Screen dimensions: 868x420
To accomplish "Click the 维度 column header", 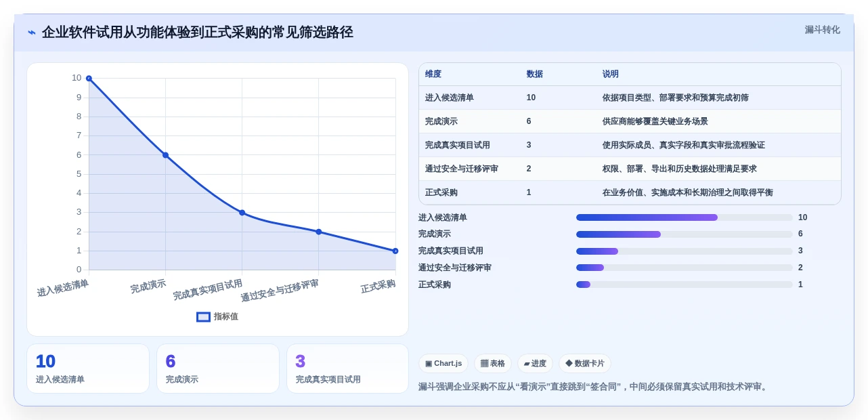I will coord(433,74).
